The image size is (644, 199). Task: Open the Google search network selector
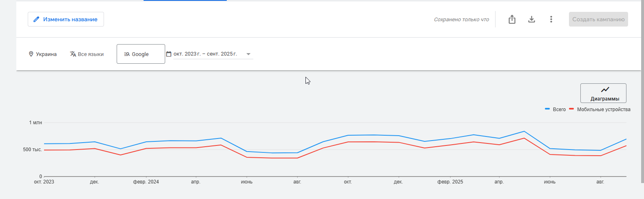[141, 54]
